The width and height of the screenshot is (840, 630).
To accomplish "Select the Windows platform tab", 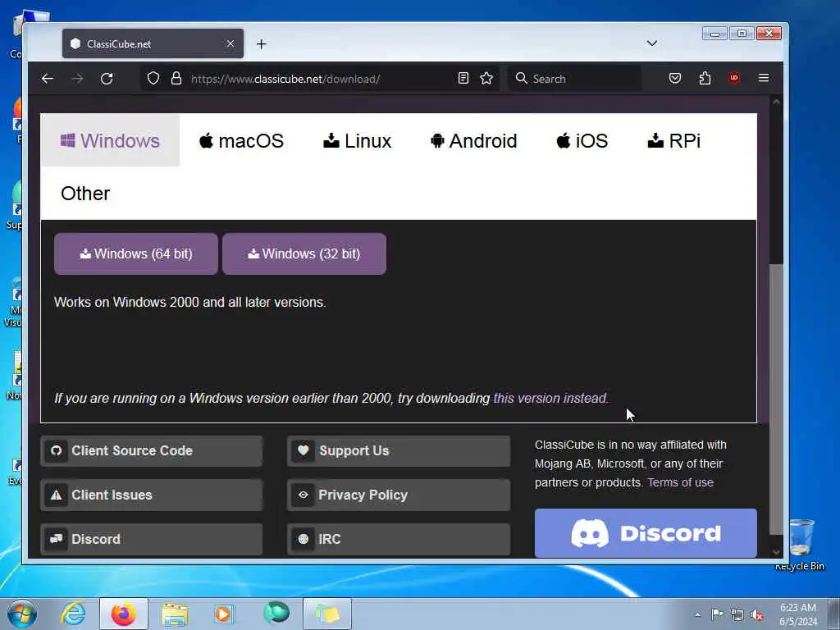I will tap(111, 140).
